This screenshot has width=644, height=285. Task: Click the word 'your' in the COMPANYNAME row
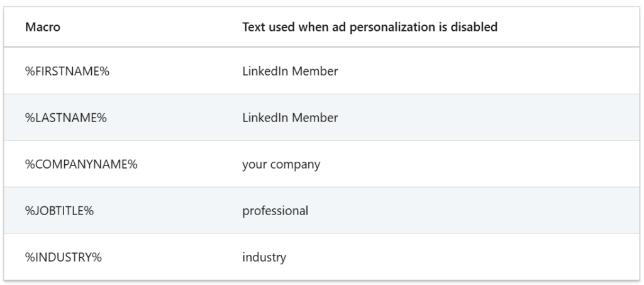pos(253,165)
